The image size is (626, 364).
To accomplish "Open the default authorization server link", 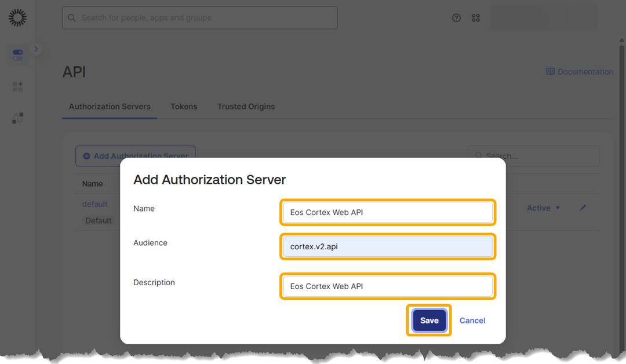I will (x=94, y=205).
